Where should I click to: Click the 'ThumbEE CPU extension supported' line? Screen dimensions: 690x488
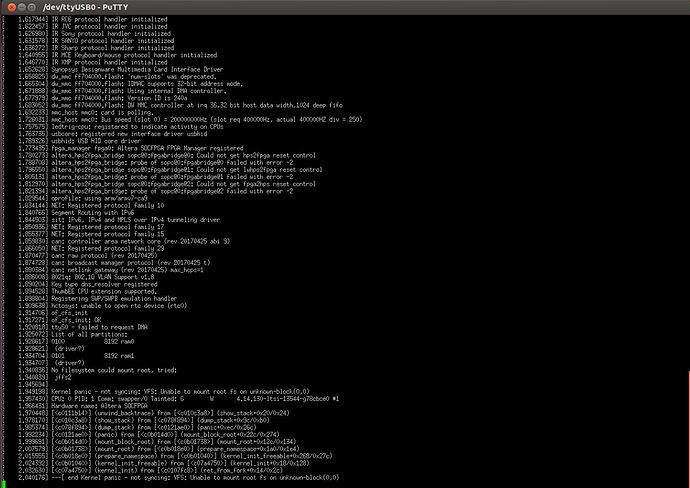(x=104, y=291)
